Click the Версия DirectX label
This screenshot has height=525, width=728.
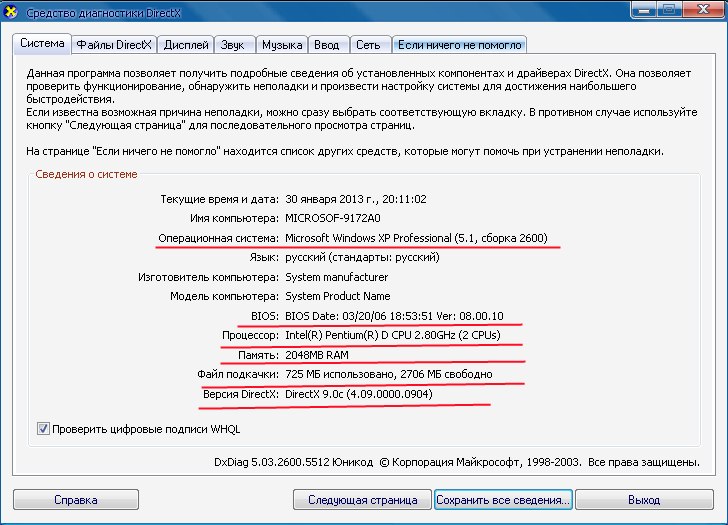point(240,394)
